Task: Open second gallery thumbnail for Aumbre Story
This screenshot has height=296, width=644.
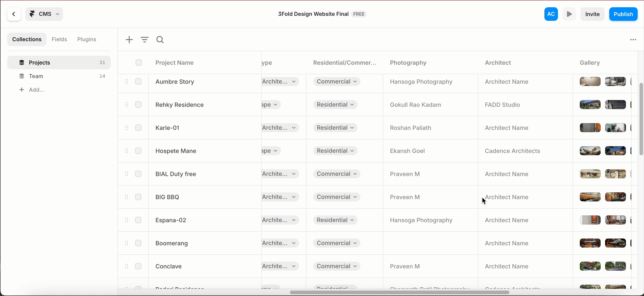Action: 615,81
